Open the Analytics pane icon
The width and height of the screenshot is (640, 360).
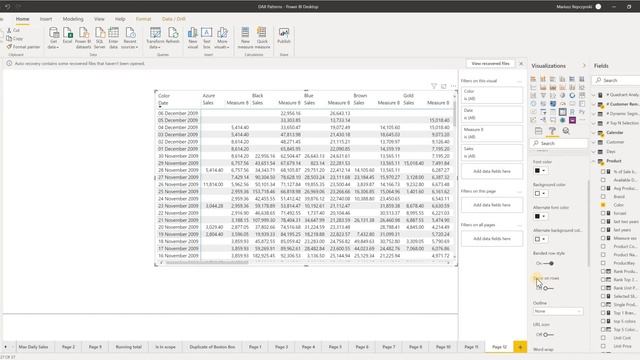pyautogui.click(x=566, y=131)
